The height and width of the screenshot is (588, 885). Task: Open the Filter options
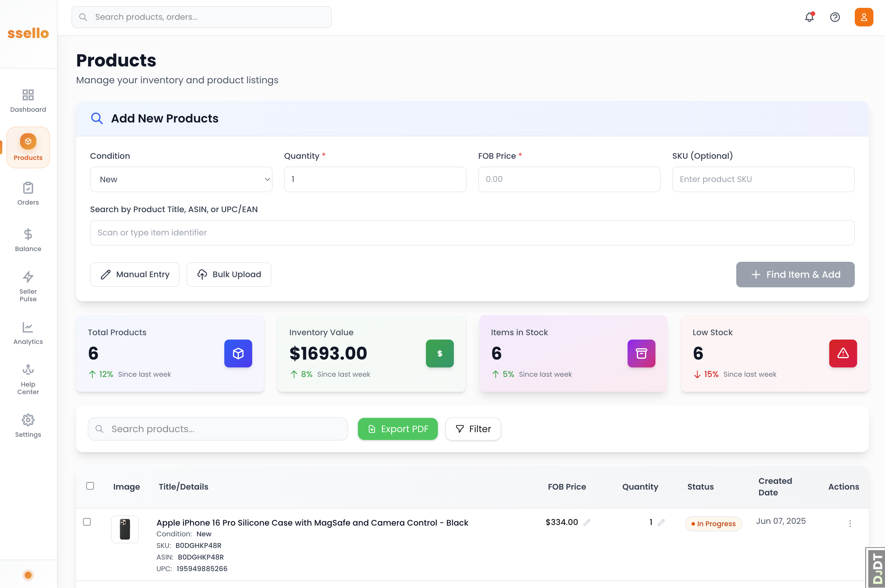pyautogui.click(x=473, y=429)
